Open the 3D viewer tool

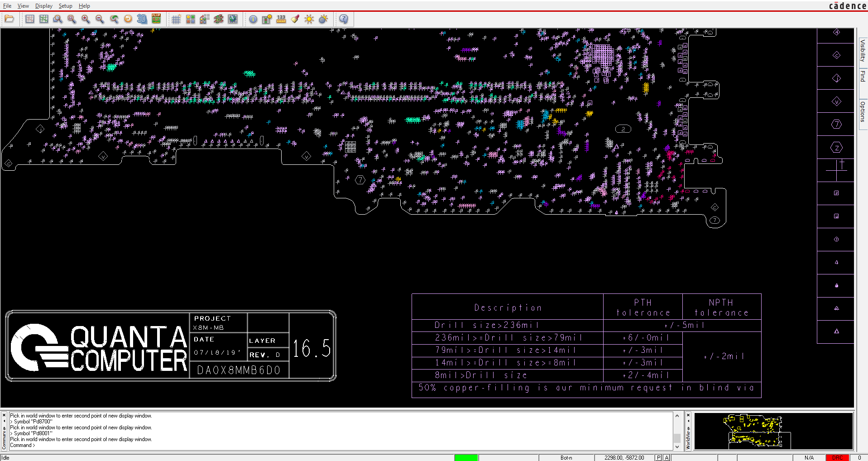click(x=142, y=19)
